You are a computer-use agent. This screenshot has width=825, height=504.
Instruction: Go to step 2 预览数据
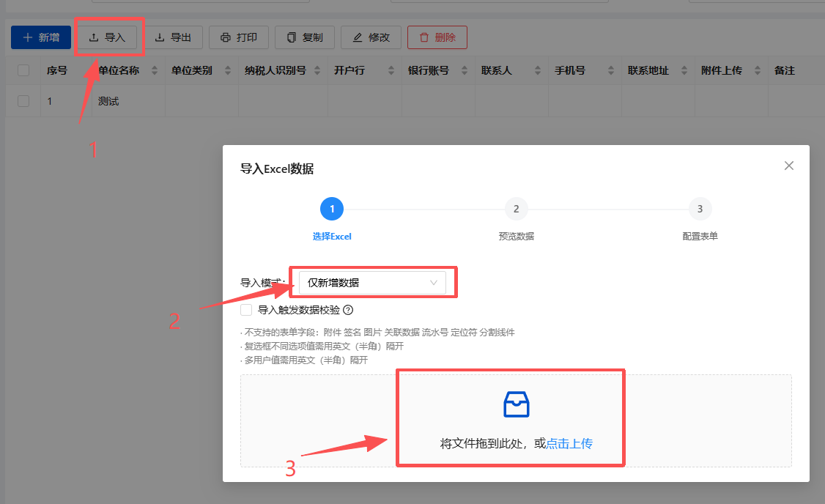[x=516, y=210]
